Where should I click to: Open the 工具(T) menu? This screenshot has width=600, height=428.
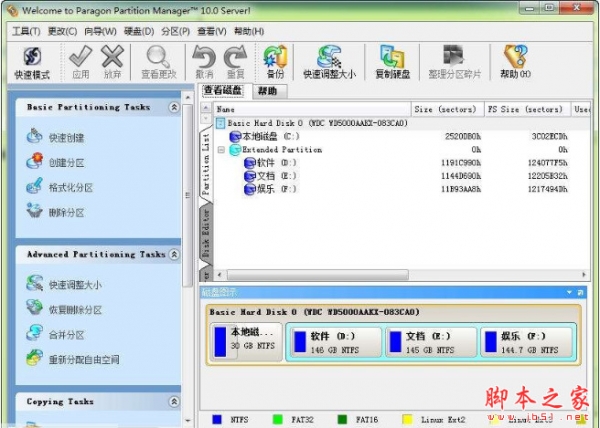click(x=26, y=31)
